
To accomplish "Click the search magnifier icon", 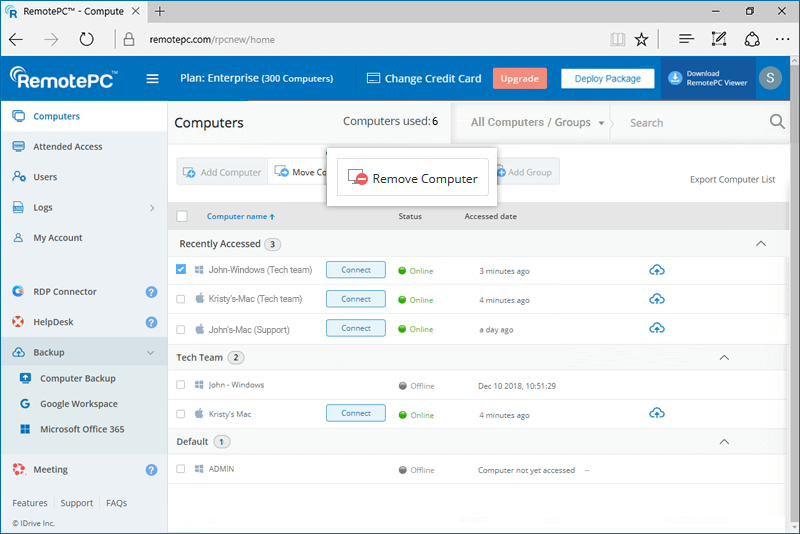I will pos(777,122).
